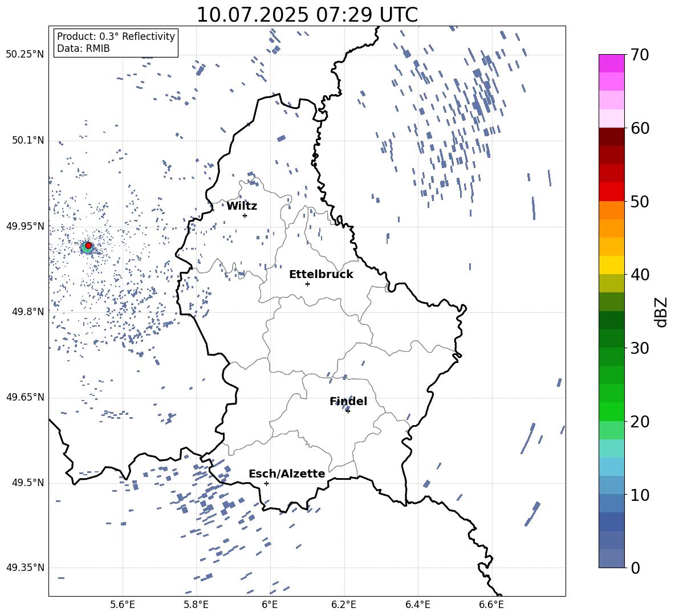Click the colorbar tick label 40
This screenshot has height=616, width=675.
coord(640,275)
